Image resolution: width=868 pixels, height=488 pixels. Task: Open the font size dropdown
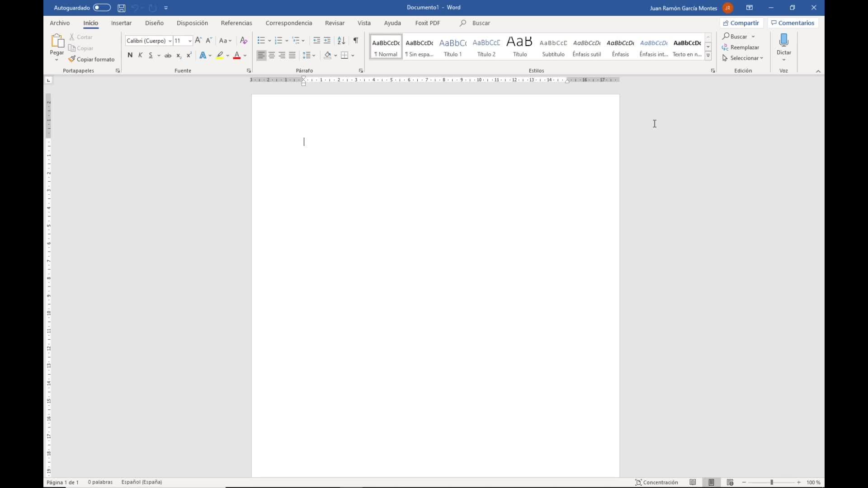tap(190, 41)
